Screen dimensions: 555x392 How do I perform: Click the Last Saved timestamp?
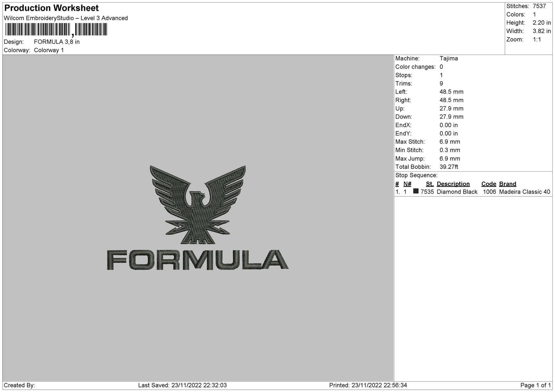[182, 385]
